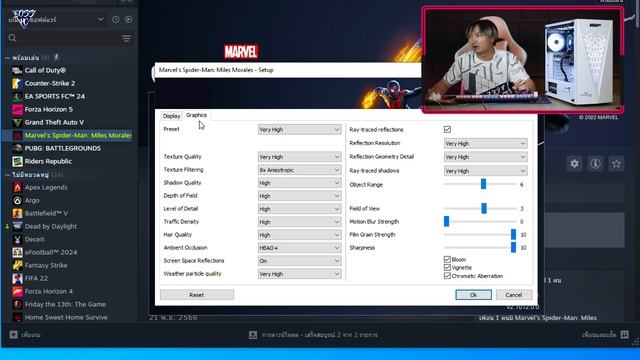
Task: Confirm settings with Ok button
Action: (473, 295)
